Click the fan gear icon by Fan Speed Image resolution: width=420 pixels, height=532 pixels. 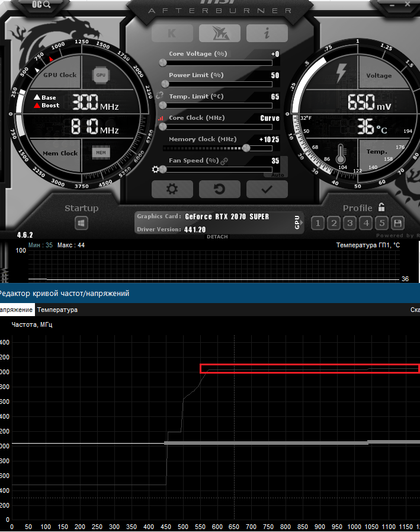(156, 169)
